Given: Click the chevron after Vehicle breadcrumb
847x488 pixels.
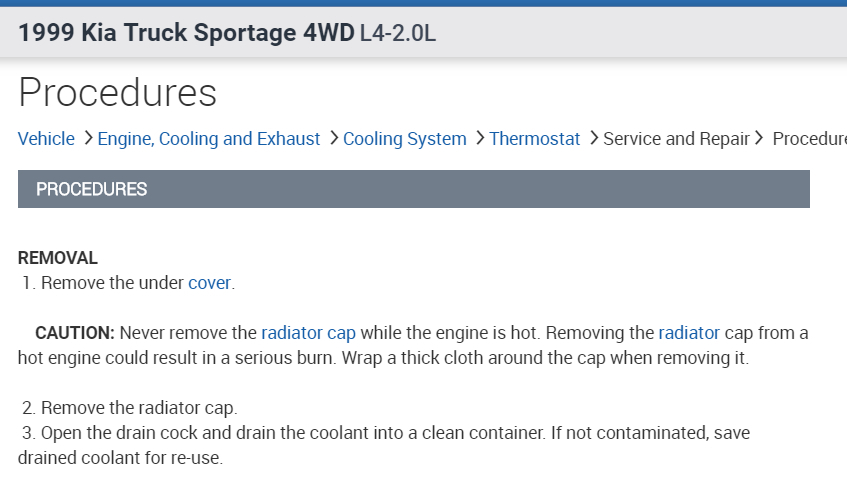Looking at the screenshot, I should 88,138.
